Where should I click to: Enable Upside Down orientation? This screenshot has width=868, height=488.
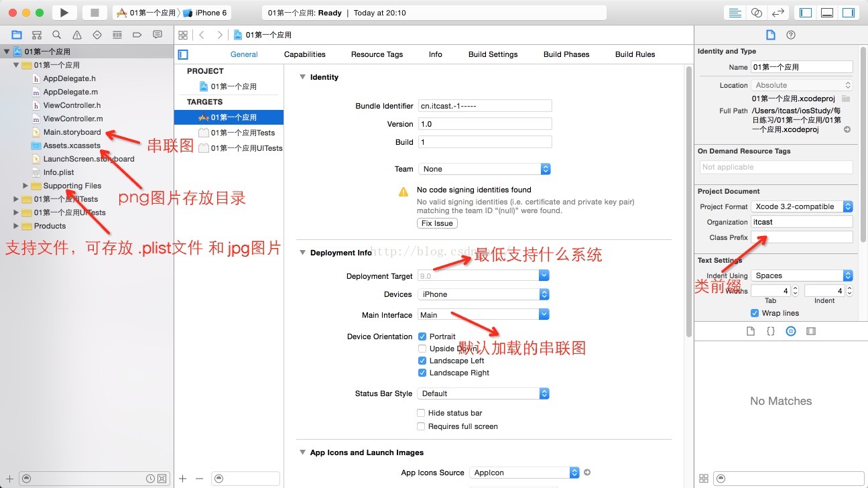point(422,349)
